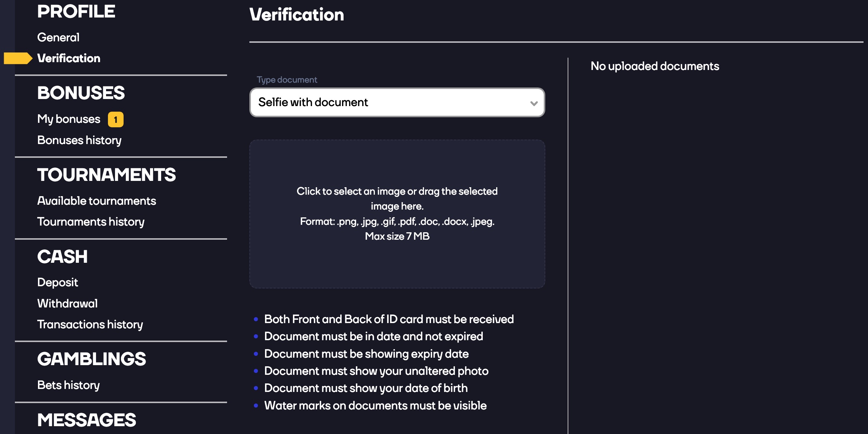Navigate to General profile settings
This screenshot has width=868, height=434.
pyautogui.click(x=58, y=38)
